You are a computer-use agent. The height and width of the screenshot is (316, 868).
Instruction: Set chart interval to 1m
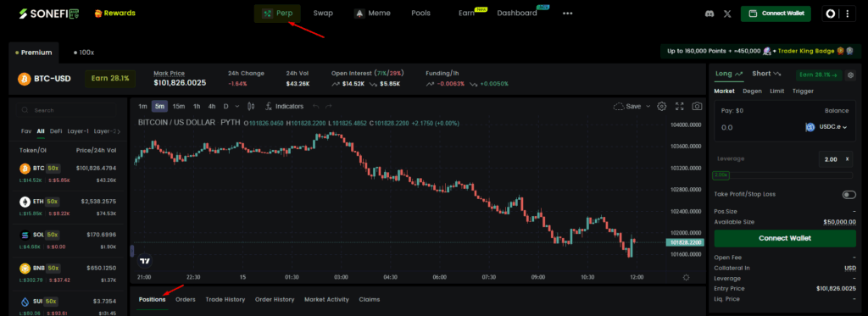tap(142, 106)
